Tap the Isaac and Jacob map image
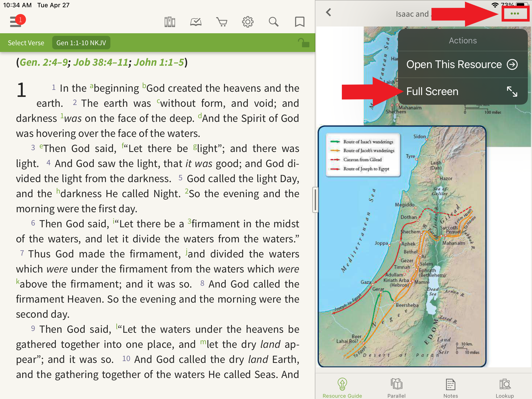532x399 pixels. 402,247
